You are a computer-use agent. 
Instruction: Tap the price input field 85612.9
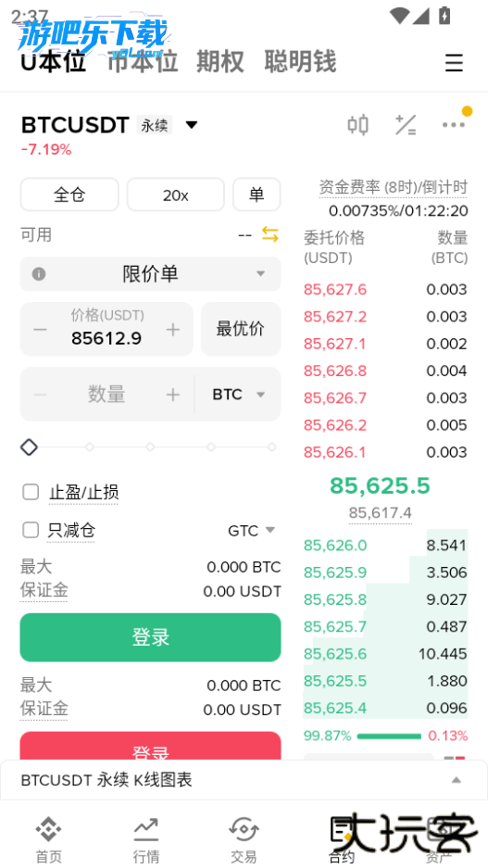click(x=106, y=338)
